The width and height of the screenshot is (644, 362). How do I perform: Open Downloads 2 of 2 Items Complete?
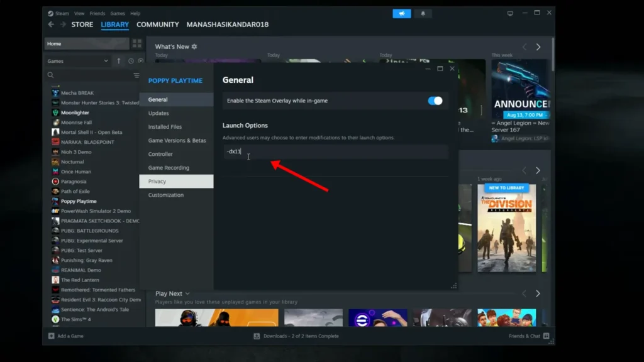(x=301, y=336)
